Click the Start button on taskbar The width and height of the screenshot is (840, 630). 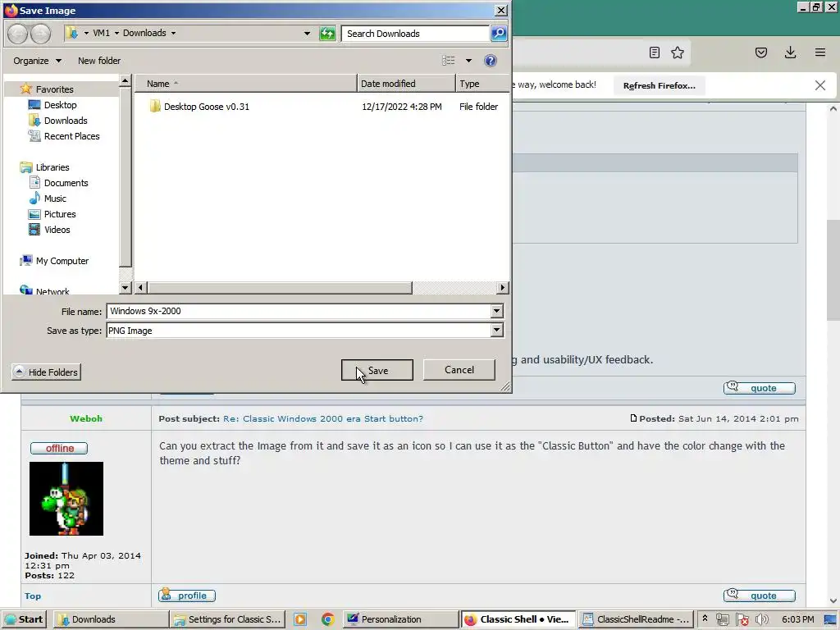[x=24, y=619]
